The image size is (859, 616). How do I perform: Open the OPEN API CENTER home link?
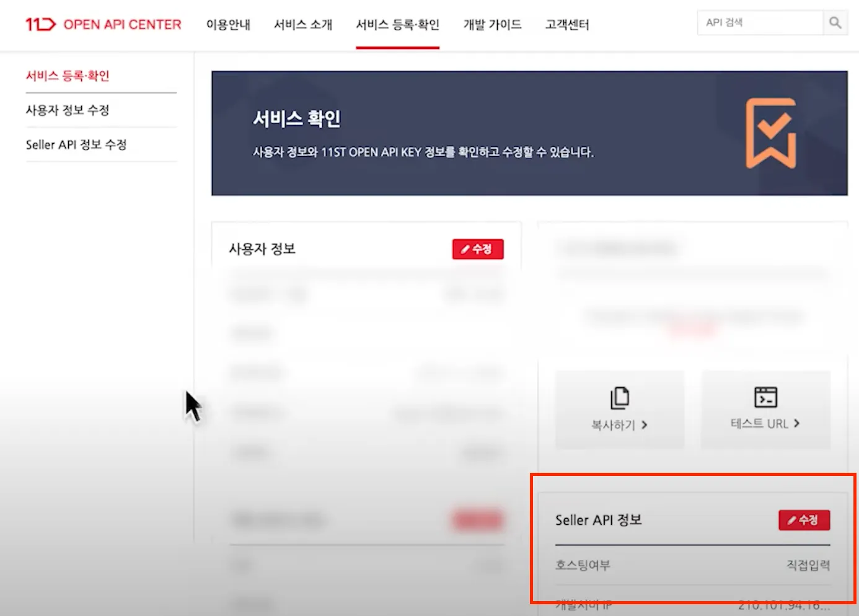click(122, 24)
